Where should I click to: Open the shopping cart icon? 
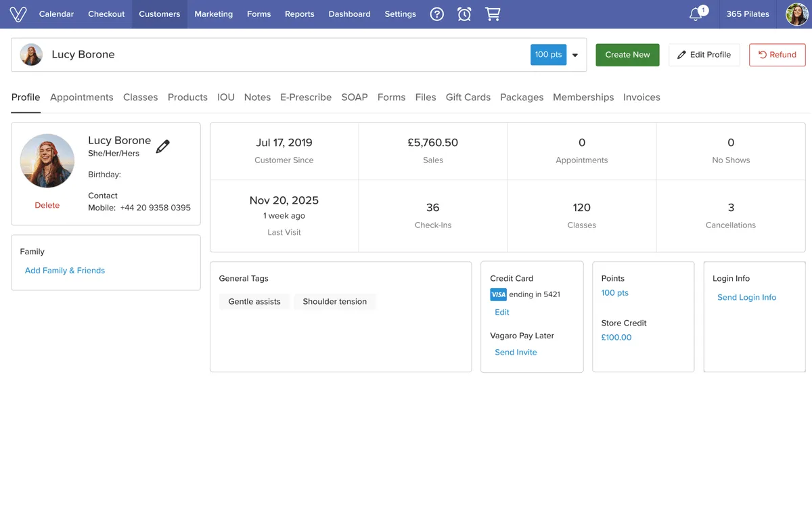[x=493, y=14]
